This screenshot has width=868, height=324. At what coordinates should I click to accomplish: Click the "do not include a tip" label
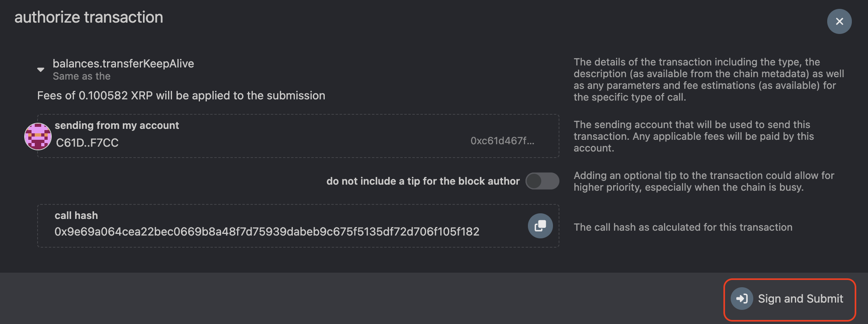coord(423,181)
